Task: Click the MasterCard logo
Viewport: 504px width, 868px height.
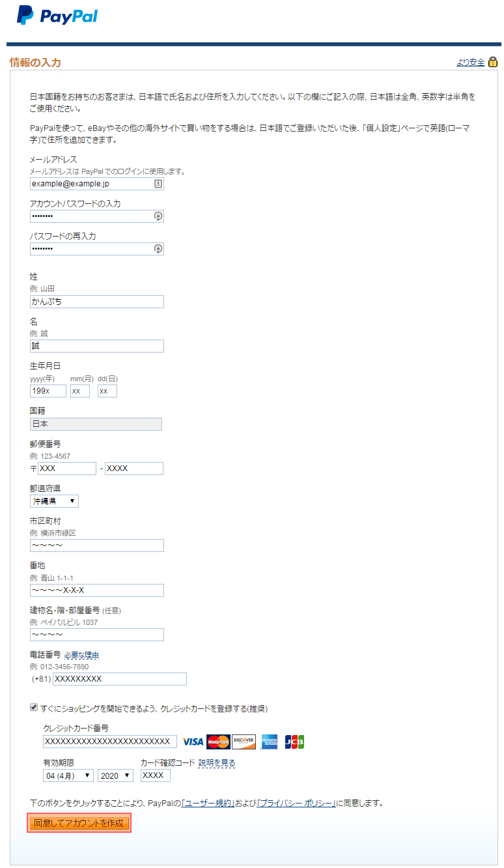Action: [218, 742]
